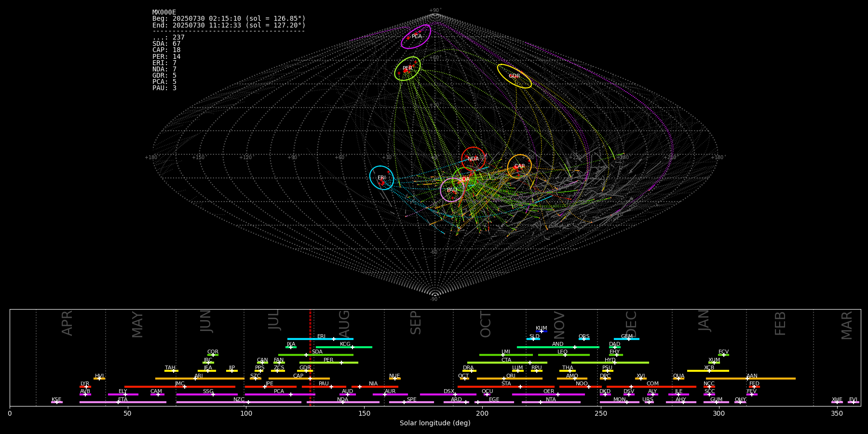Select the 'SDA: 67' count entry

[x=166, y=44]
